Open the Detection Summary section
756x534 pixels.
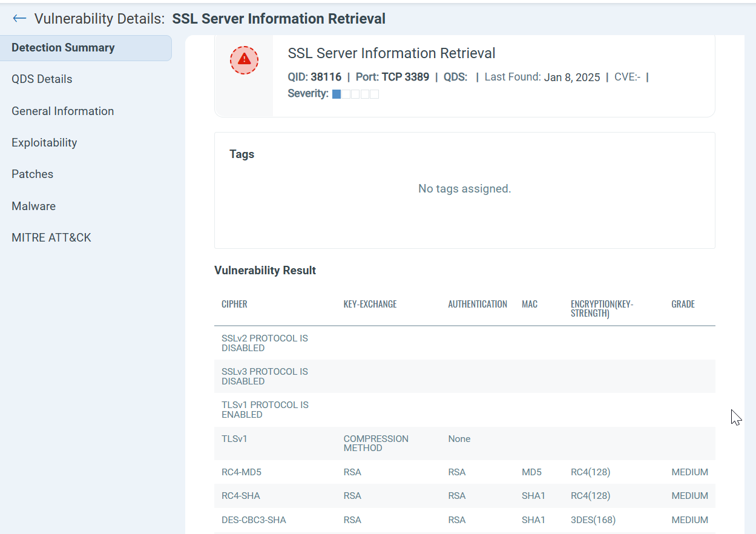[63, 47]
